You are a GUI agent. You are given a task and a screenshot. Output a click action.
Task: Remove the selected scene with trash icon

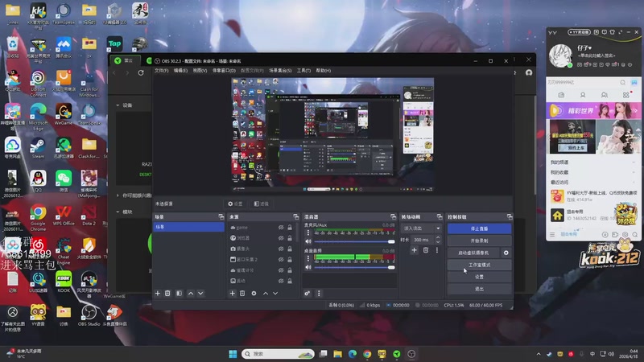click(x=167, y=294)
